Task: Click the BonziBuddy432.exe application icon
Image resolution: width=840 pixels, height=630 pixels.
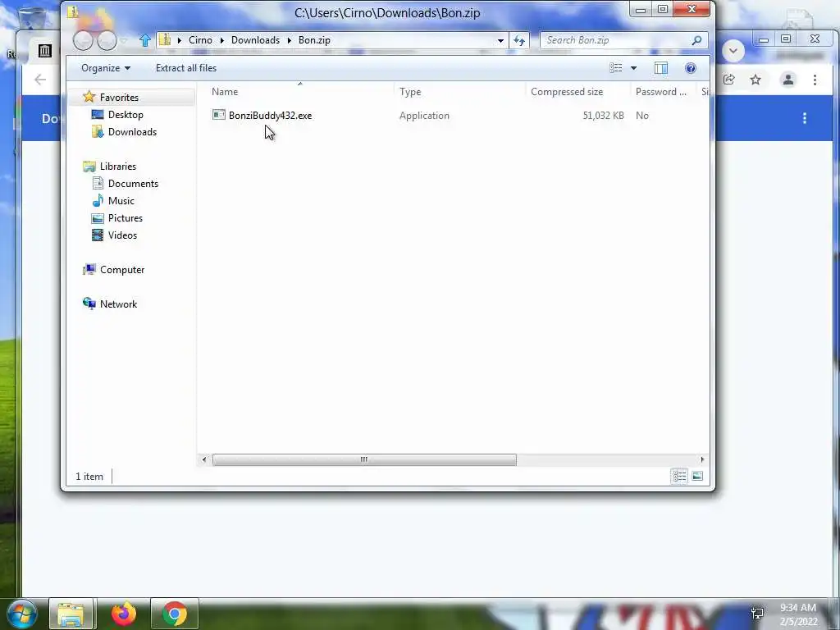Action: pyautogui.click(x=218, y=115)
